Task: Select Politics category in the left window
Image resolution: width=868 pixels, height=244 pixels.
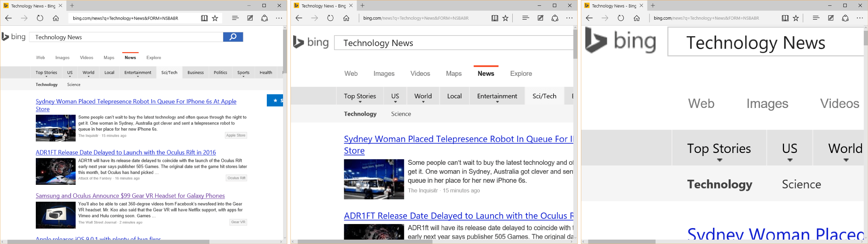Action: pyautogui.click(x=221, y=72)
